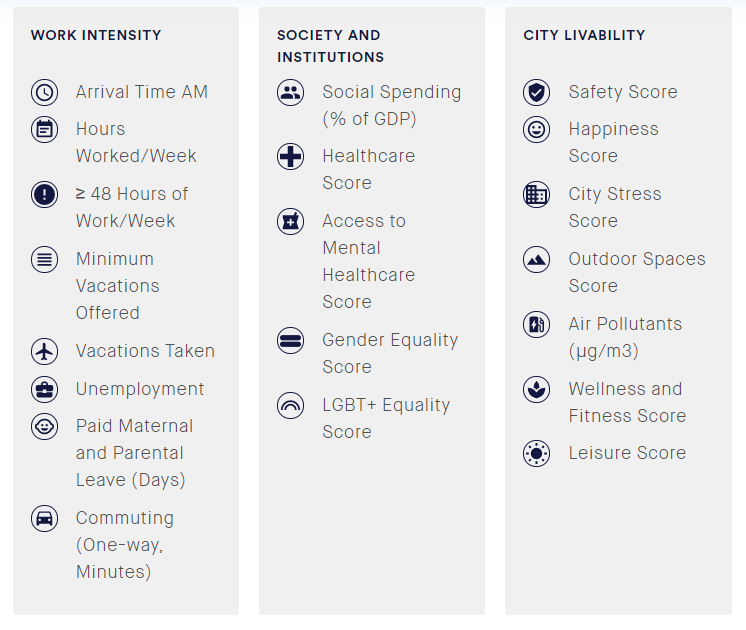Select the City Livability heading
The height and width of the screenshot is (630, 746).
(x=584, y=35)
